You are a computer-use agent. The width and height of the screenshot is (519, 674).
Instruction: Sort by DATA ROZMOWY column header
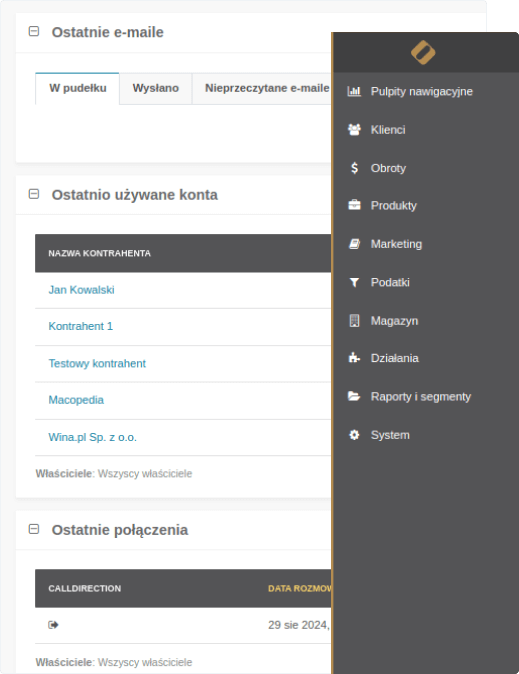click(300, 588)
